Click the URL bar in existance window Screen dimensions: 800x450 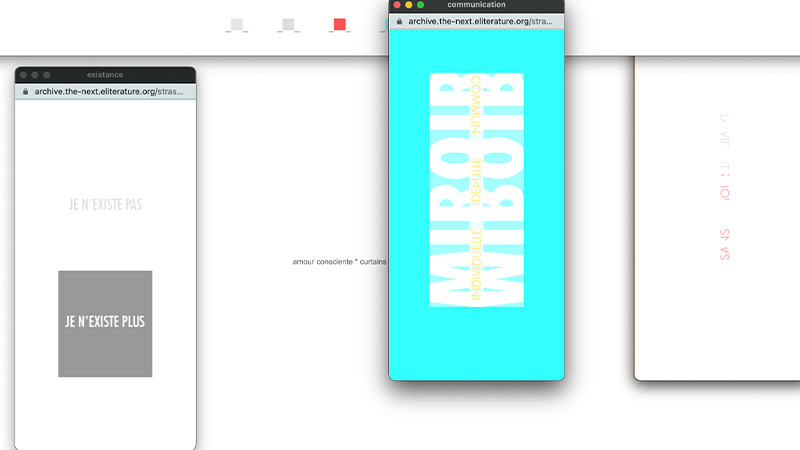click(x=108, y=91)
